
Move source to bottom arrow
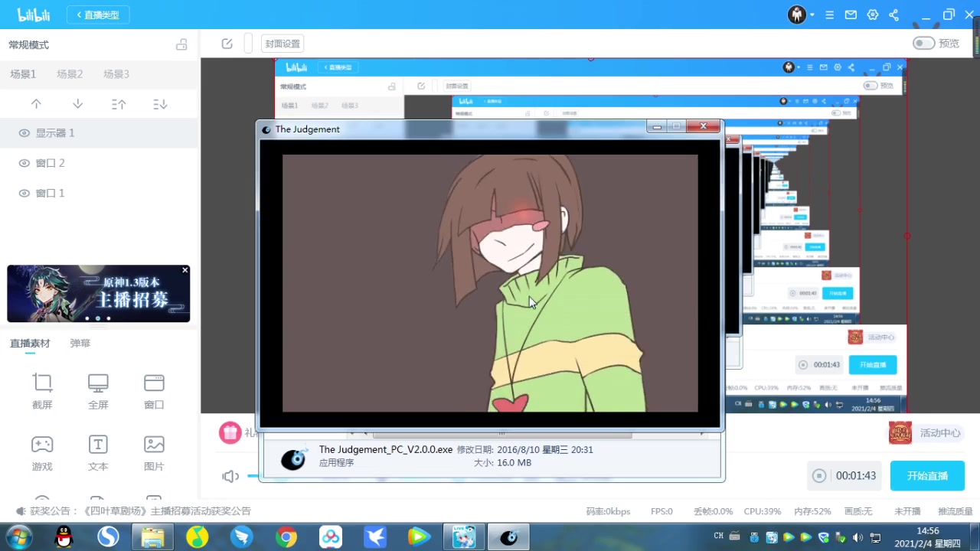pyautogui.click(x=160, y=104)
